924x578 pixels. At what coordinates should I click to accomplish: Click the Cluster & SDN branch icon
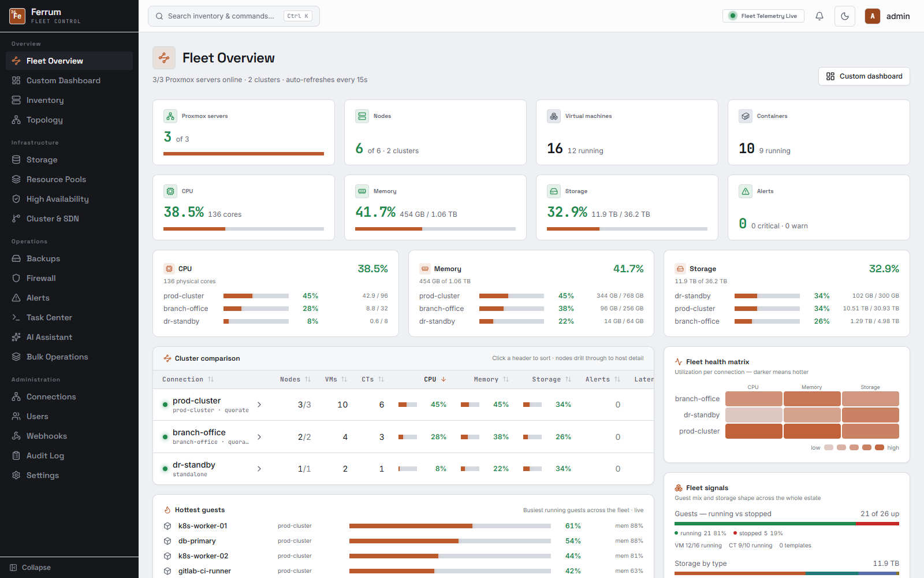[16, 218]
